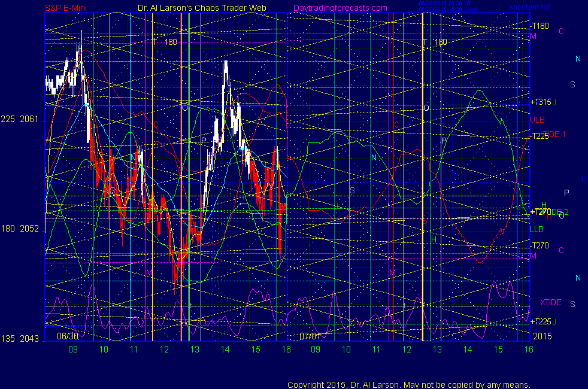Click the "S&P E-Mini" chart title

(x=66, y=8)
